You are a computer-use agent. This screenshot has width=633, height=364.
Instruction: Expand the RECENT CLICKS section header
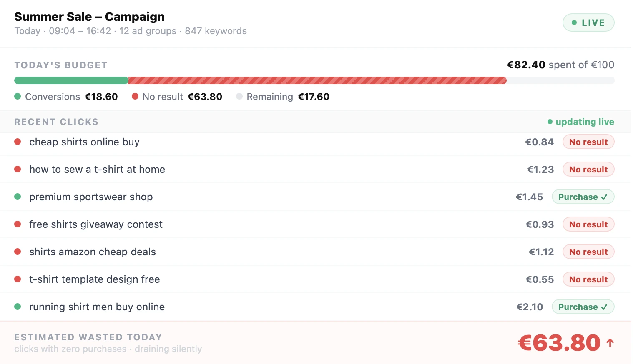pyautogui.click(x=56, y=122)
